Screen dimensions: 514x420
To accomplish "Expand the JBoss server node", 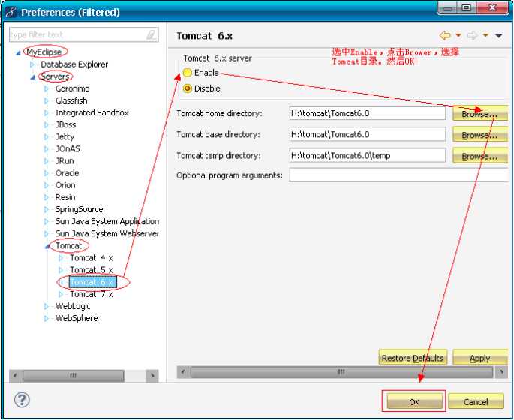I will (x=47, y=124).
